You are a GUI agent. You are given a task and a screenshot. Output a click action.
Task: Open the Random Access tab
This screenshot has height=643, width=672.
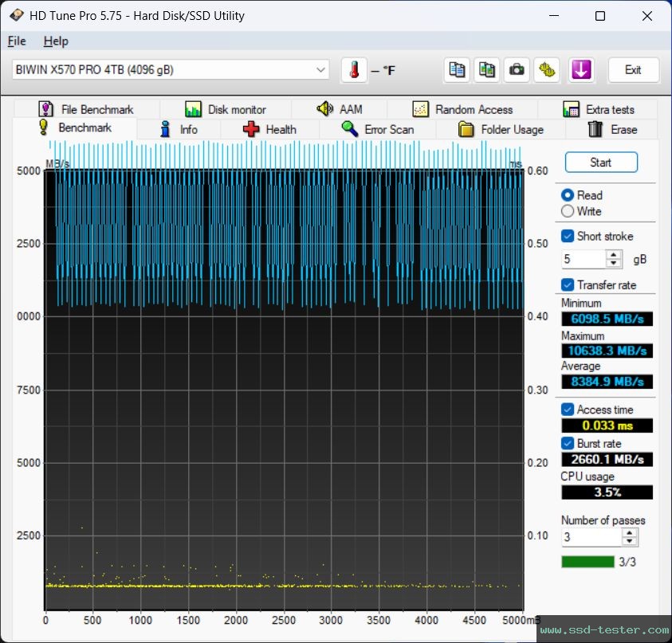[462, 109]
